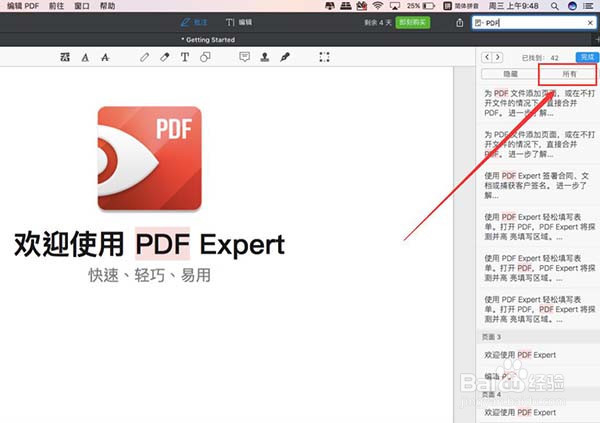Click the 剩余 4 天 trial label

pyautogui.click(x=378, y=23)
